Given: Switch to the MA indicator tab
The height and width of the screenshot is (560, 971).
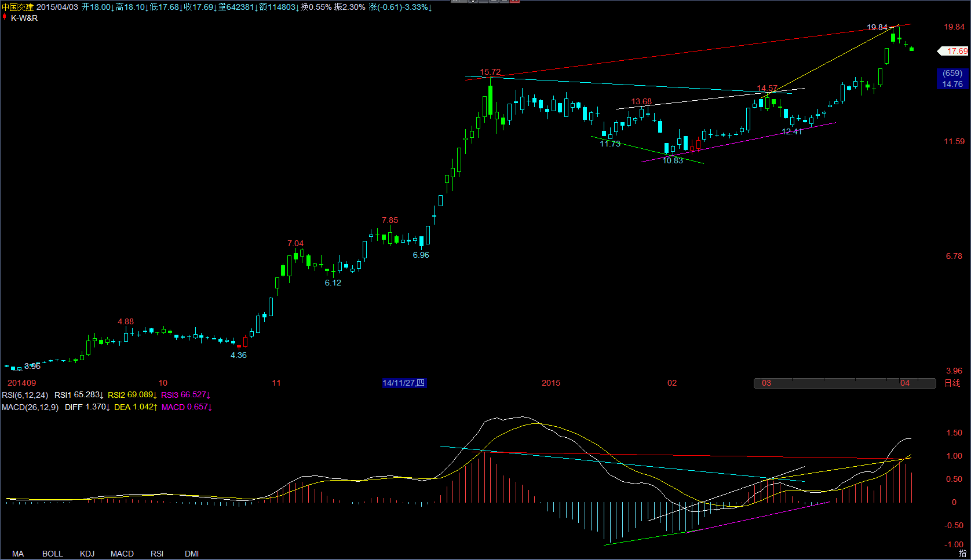Looking at the screenshot, I should pyautogui.click(x=18, y=554).
